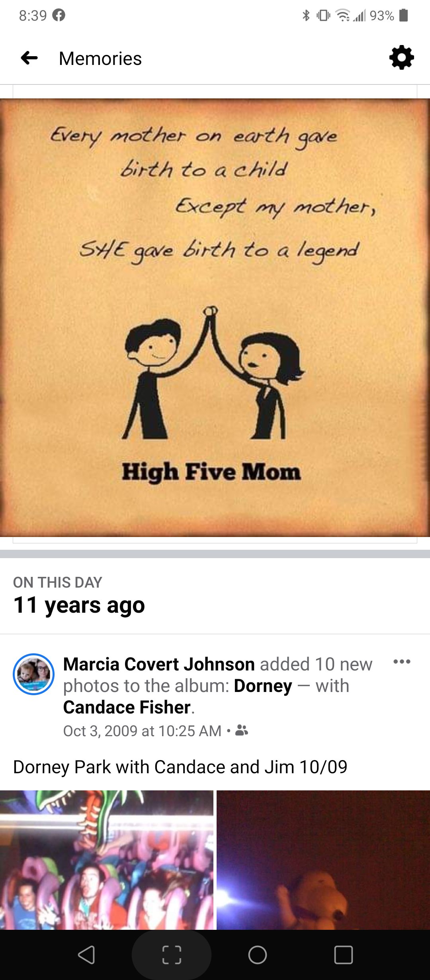
Task: Open the roller coaster ride photo
Action: pyautogui.click(x=107, y=860)
